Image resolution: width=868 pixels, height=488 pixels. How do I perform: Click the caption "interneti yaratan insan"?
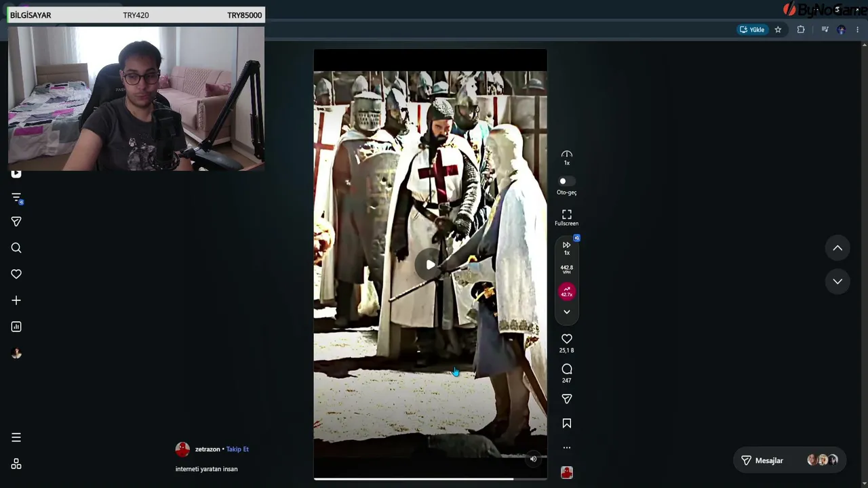click(206, 469)
